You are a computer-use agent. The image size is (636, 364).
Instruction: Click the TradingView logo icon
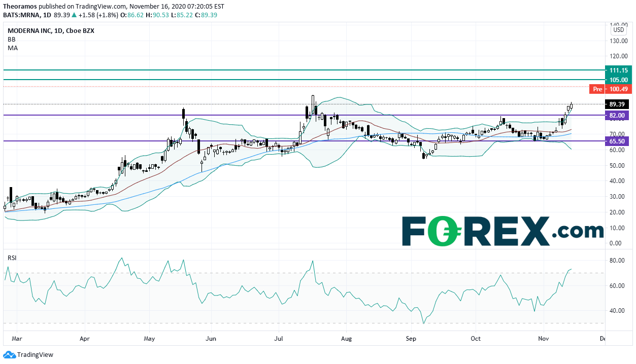pos(9,355)
